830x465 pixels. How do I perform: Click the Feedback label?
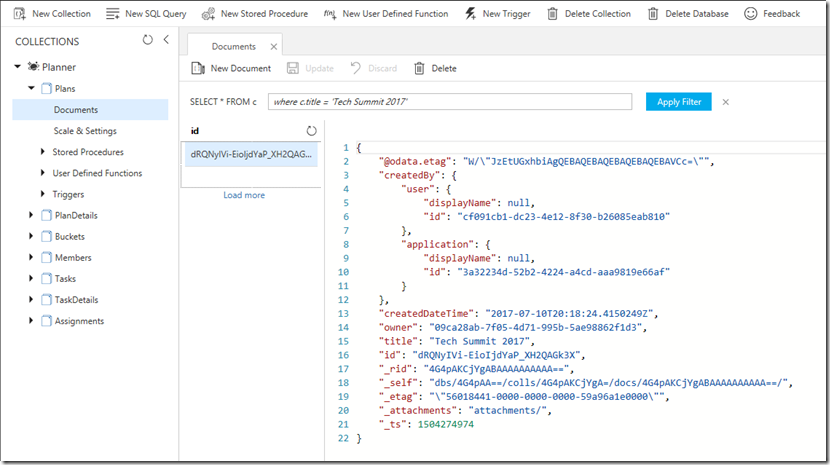pos(781,14)
